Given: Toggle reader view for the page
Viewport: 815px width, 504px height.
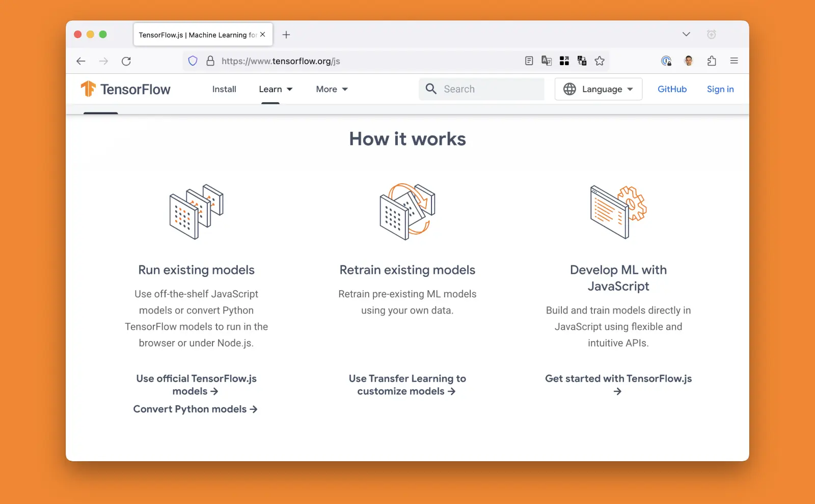Looking at the screenshot, I should click(529, 61).
